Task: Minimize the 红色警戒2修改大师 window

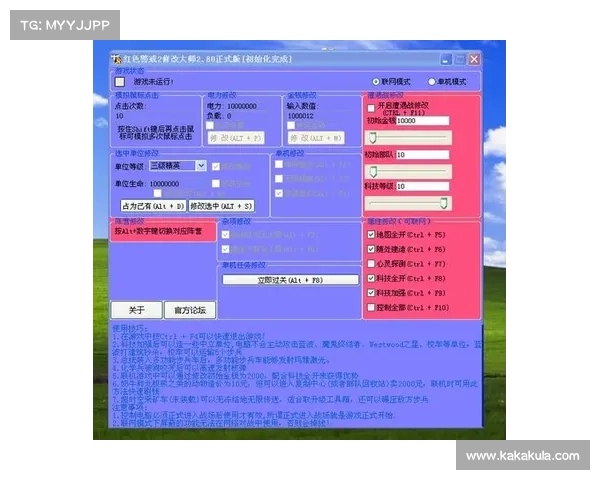Action: tap(446, 59)
